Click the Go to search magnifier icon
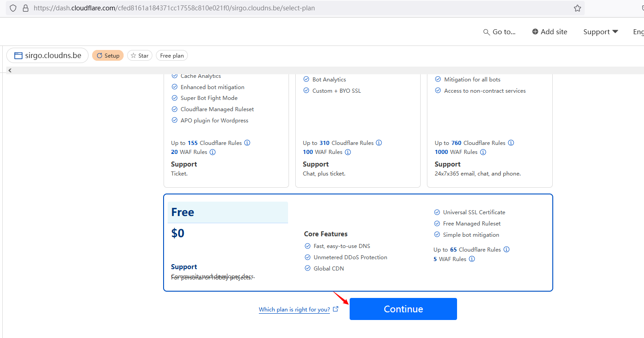The image size is (644, 338). point(486,32)
